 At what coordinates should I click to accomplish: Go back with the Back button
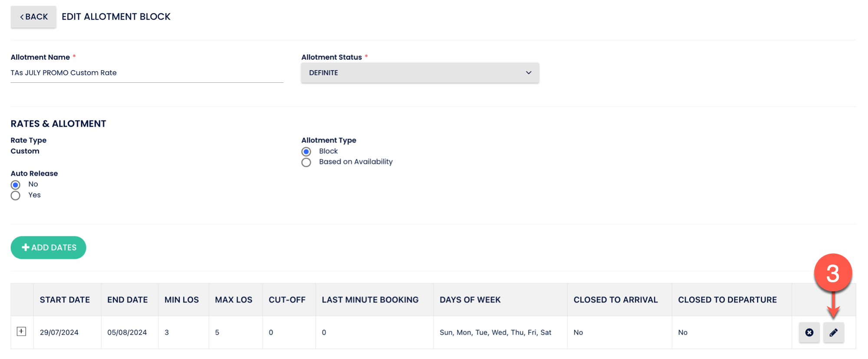(x=33, y=17)
